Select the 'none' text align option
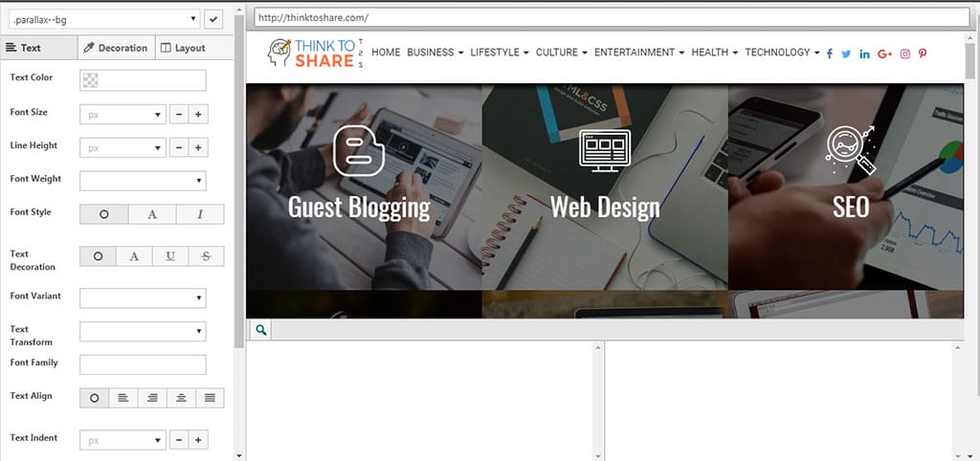Image resolution: width=980 pixels, height=461 pixels. point(95,398)
